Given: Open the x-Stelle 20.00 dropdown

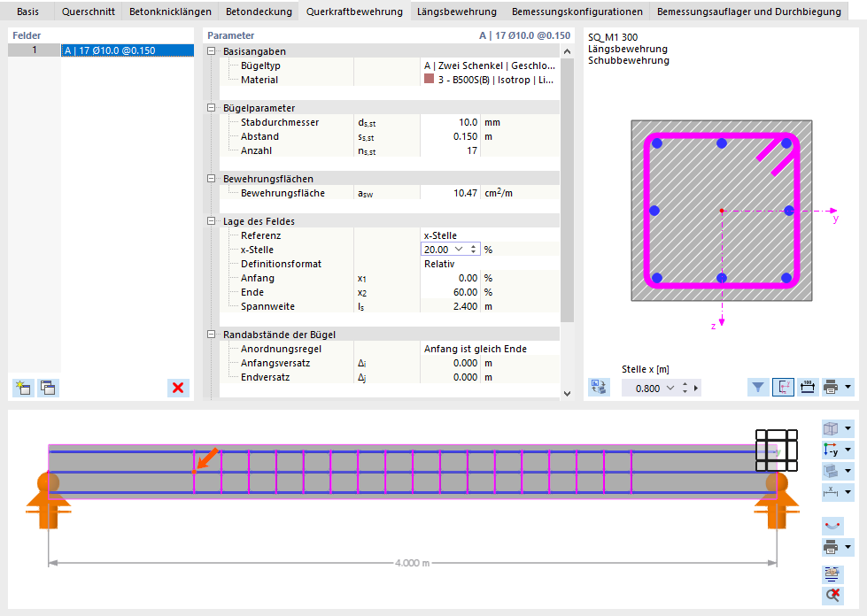Looking at the screenshot, I should (x=459, y=250).
